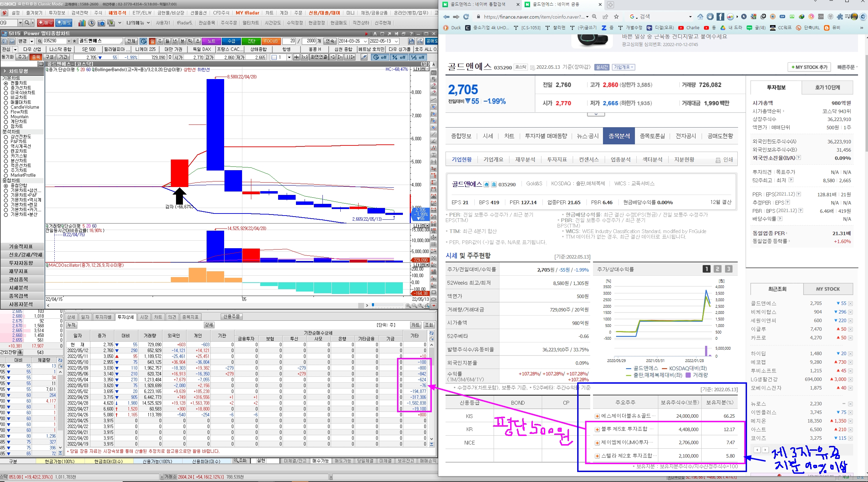Click the Charlie YouTube bookmark
Viewport: 868px width, 482px height.
[x=689, y=28]
